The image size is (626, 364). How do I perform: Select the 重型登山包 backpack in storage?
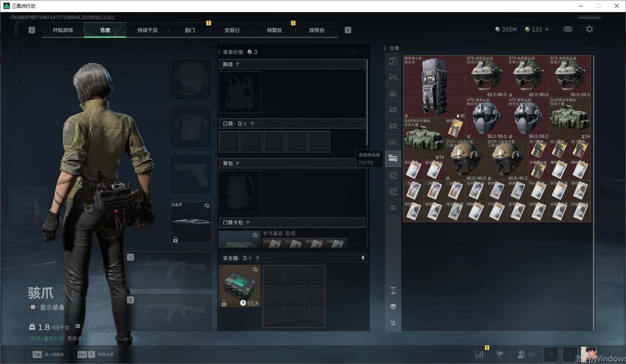pyautogui.click(x=435, y=87)
